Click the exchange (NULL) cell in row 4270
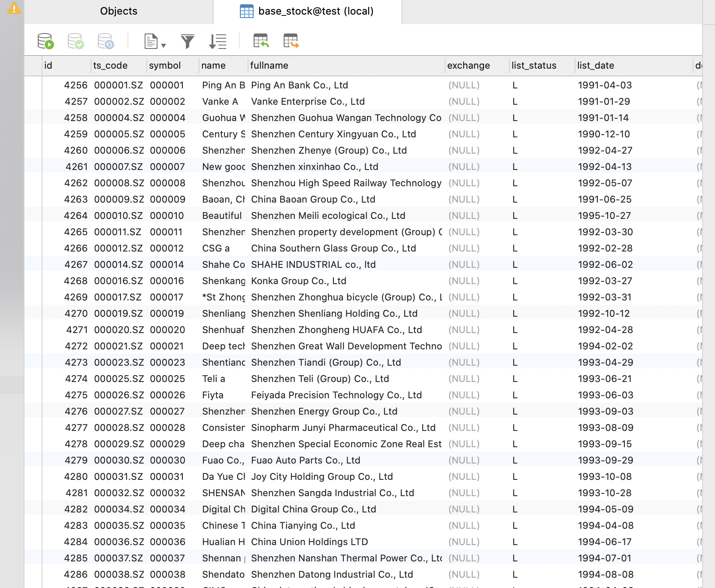Image resolution: width=715 pixels, height=588 pixels. click(477, 314)
